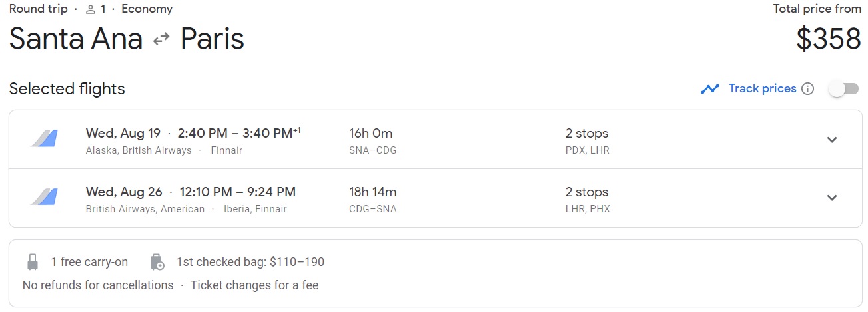Click the price tracking info icon
868x312 pixels.
807,89
